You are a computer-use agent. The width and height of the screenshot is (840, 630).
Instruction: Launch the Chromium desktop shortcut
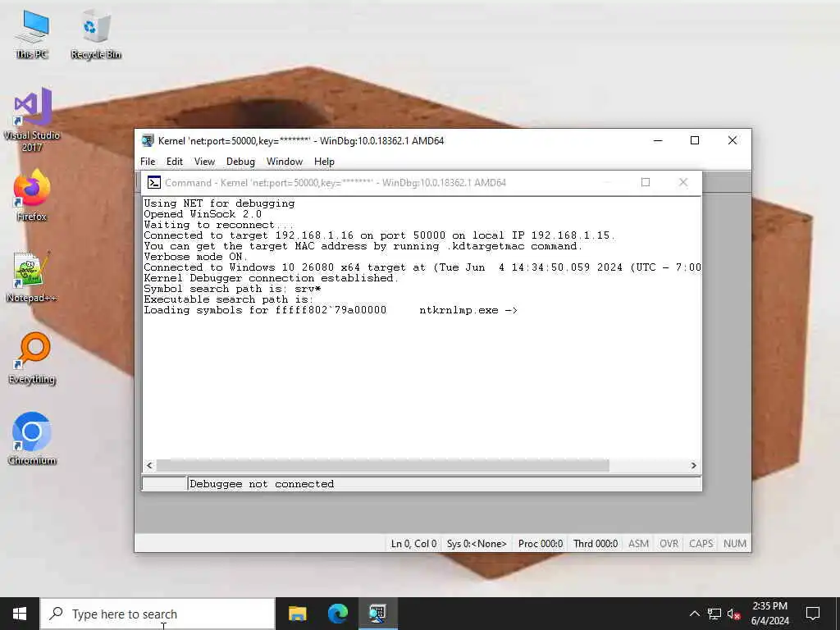point(32,439)
